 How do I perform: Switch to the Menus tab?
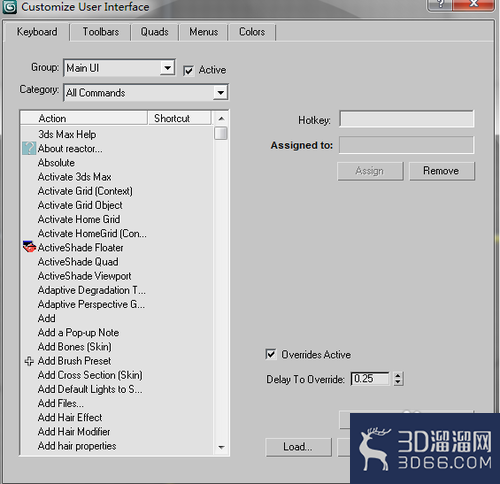(204, 32)
